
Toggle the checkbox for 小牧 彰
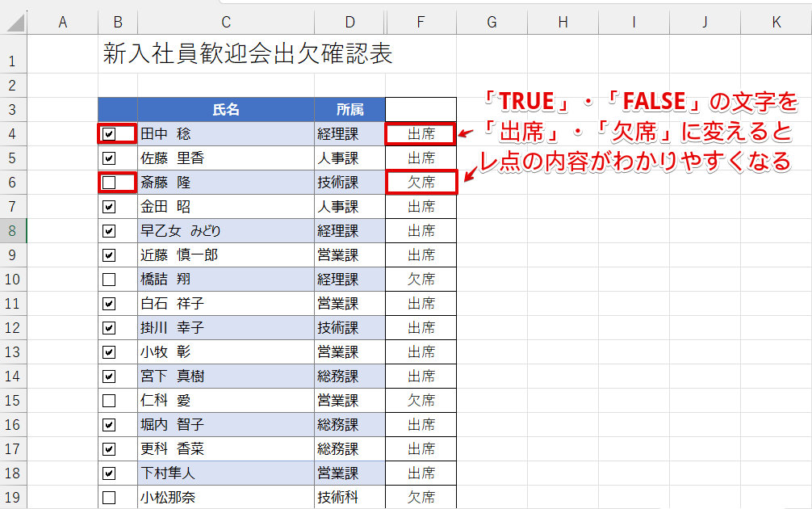click(109, 352)
